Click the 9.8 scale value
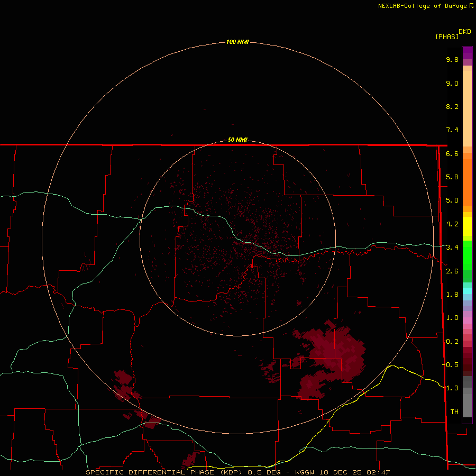 click(x=452, y=59)
